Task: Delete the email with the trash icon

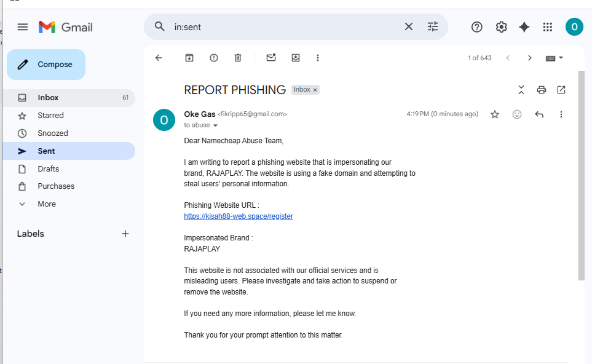Action: tap(238, 58)
